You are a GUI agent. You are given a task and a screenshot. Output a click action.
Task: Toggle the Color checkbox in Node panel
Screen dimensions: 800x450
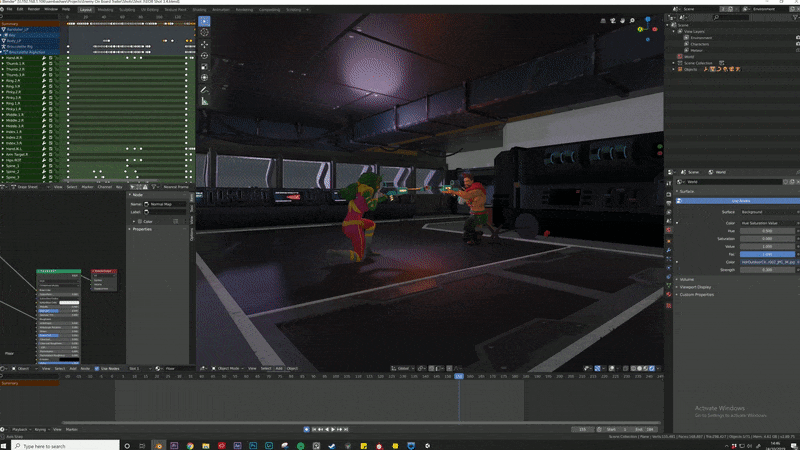point(140,221)
